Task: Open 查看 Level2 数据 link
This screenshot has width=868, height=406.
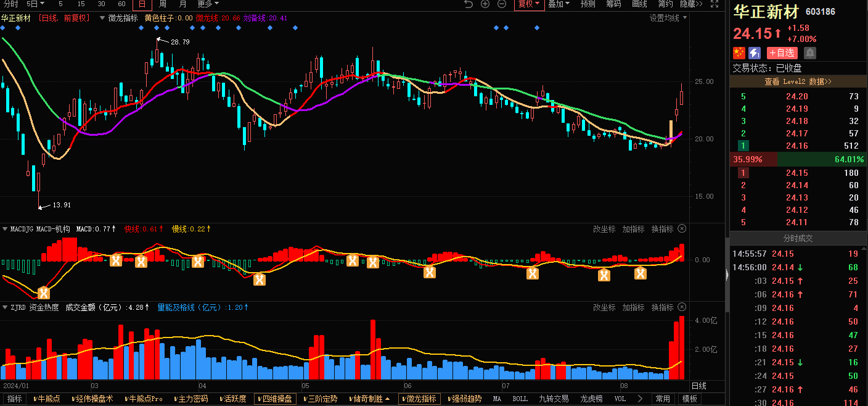Action: 798,81
